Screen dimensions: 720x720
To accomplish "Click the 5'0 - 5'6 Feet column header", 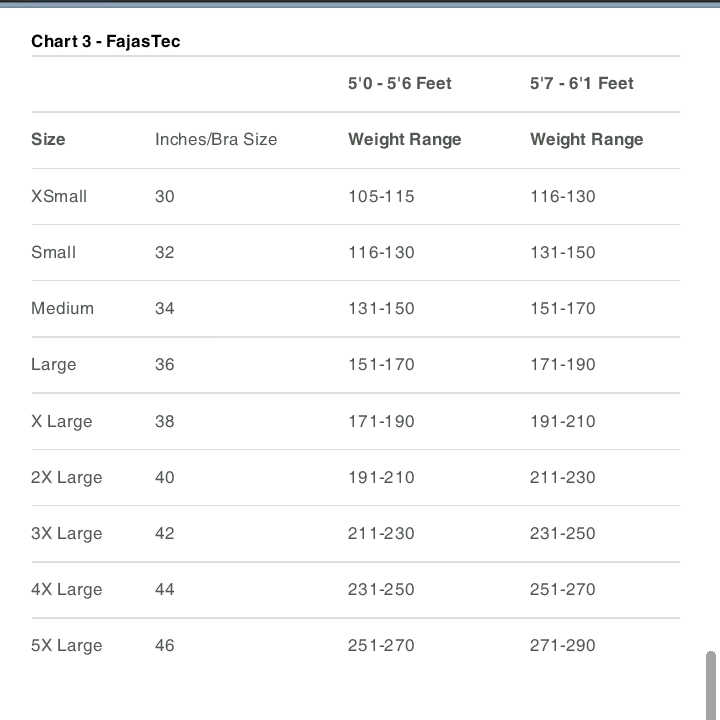I will (399, 83).
